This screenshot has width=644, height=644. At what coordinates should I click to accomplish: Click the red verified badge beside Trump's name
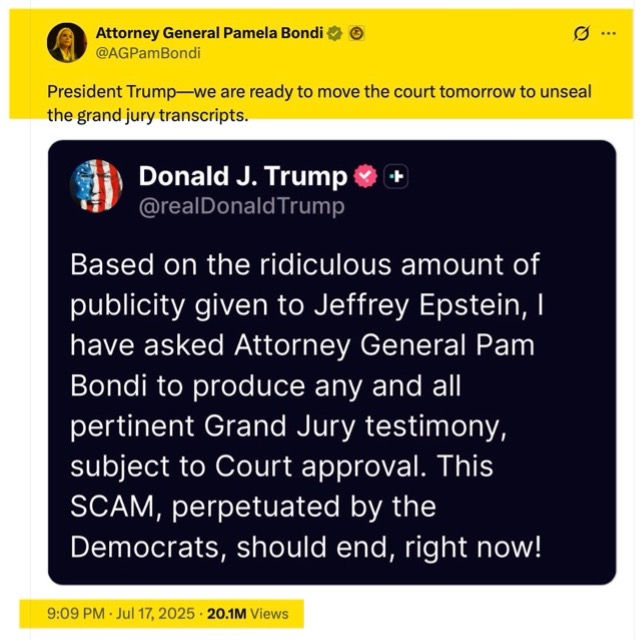point(365,177)
